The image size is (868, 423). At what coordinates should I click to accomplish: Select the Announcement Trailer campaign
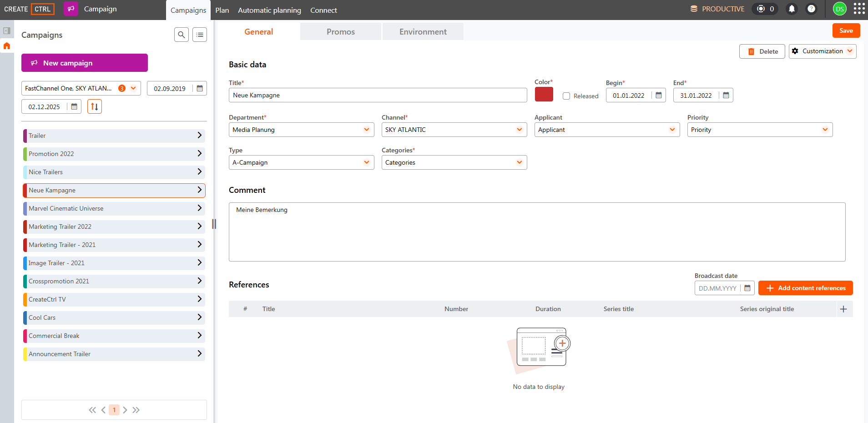point(114,354)
